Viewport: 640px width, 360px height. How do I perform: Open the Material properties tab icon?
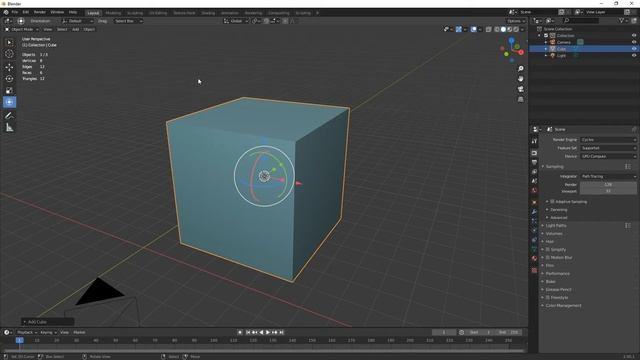534,258
